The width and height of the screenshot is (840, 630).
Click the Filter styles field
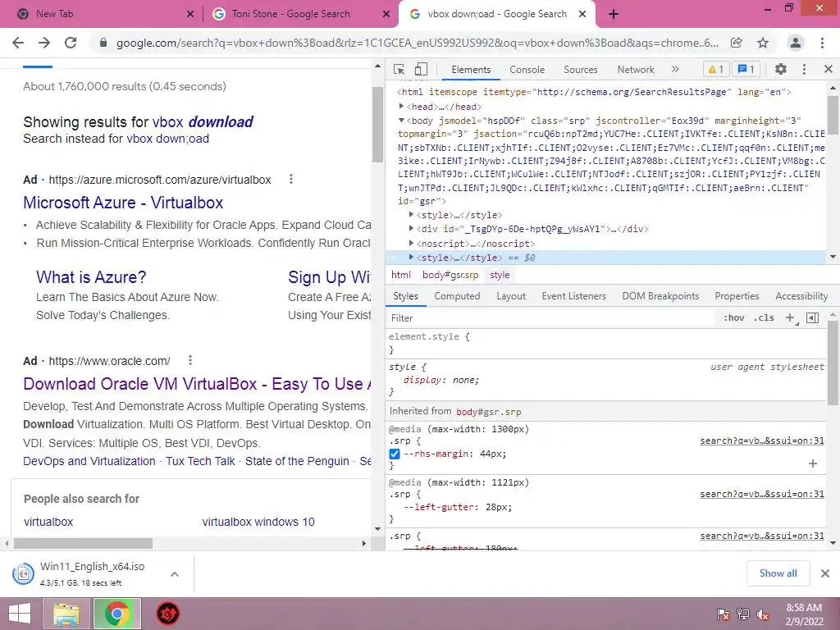[x=552, y=317]
